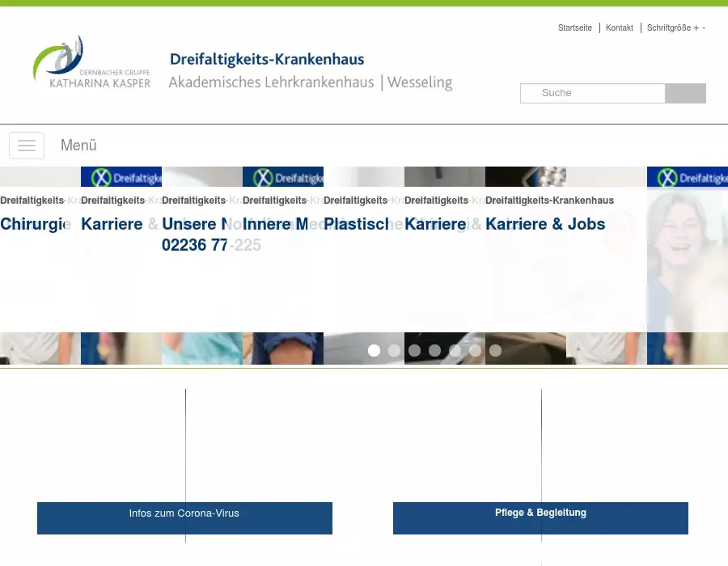Click the Katharina Kasper group logo
Viewport: 728px width, 566px height.
[91, 62]
